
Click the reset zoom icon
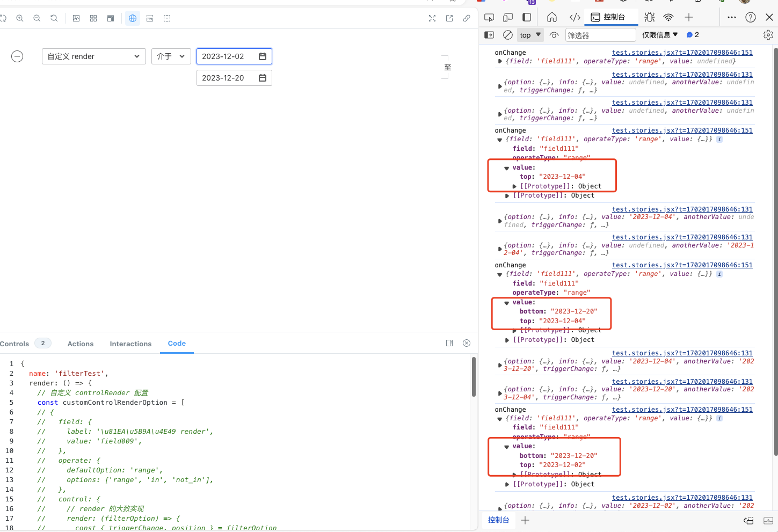[x=54, y=18]
